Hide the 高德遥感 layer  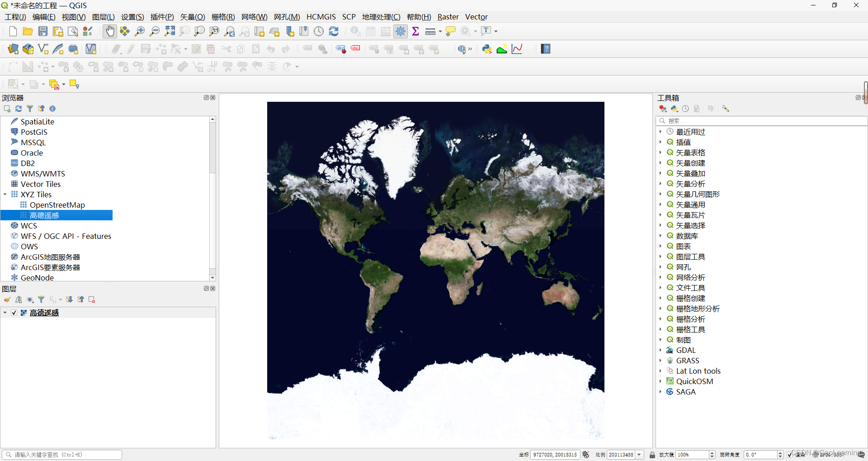(x=14, y=313)
